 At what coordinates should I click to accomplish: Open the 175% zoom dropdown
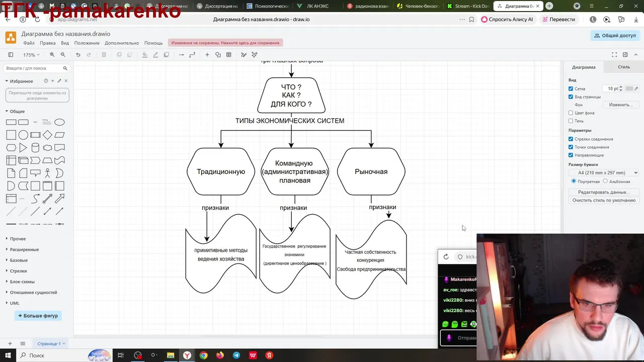(x=31, y=55)
